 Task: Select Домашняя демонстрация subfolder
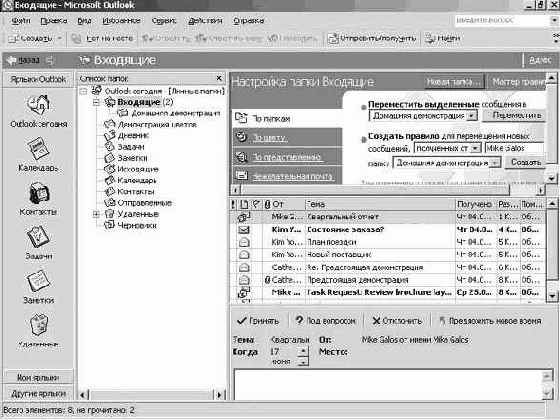pyautogui.click(x=169, y=113)
